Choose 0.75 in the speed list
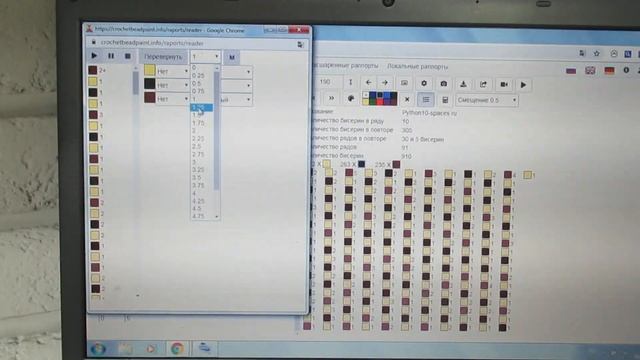This screenshot has width=640, height=360. [x=198, y=91]
